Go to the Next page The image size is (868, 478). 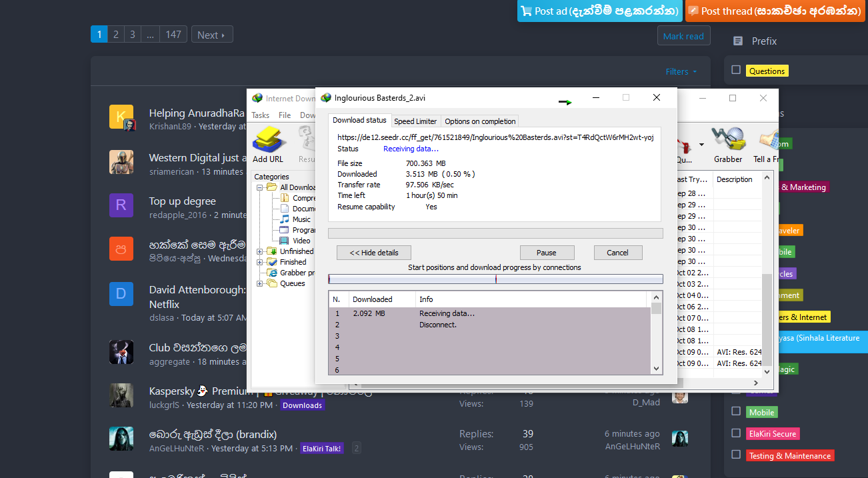click(212, 35)
